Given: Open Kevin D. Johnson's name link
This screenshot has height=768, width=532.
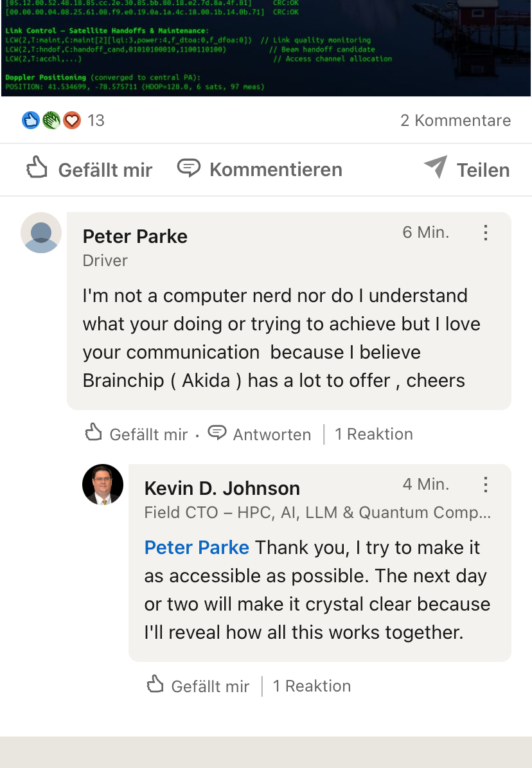Looking at the screenshot, I should coord(222,488).
